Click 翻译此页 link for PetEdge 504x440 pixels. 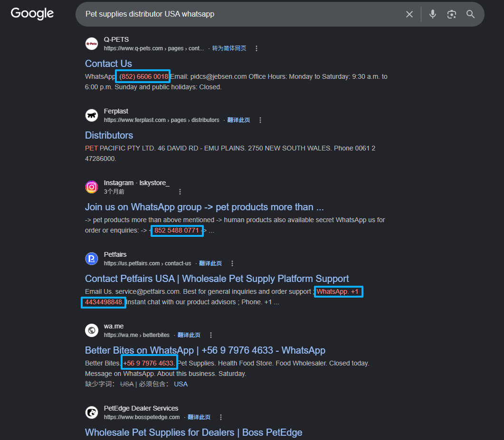(x=199, y=417)
